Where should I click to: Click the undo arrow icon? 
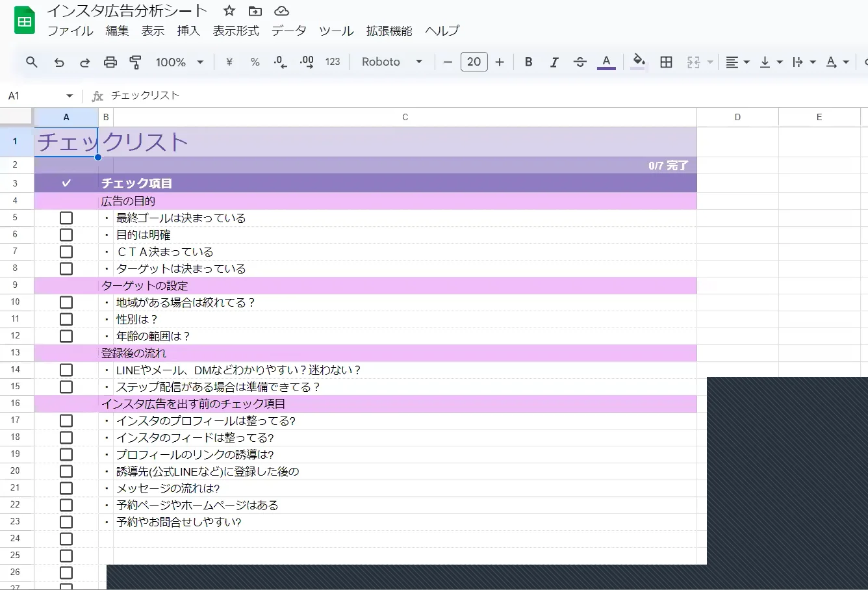(59, 62)
